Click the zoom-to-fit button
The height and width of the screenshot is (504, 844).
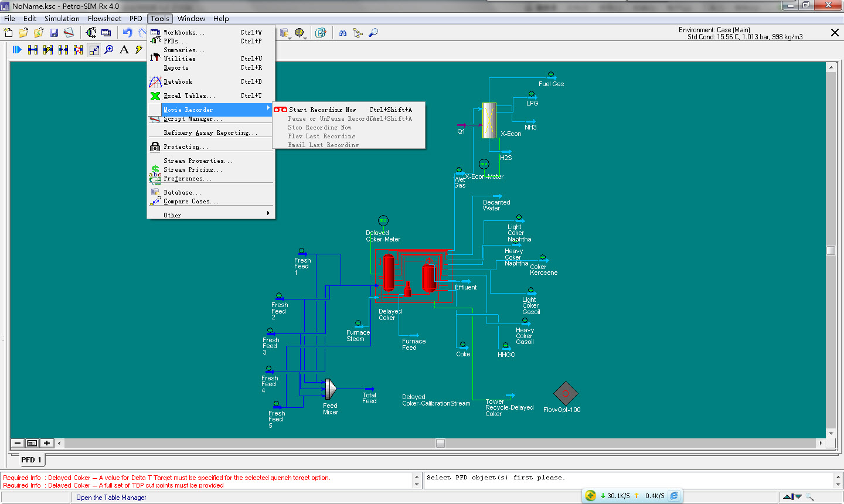click(32, 443)
